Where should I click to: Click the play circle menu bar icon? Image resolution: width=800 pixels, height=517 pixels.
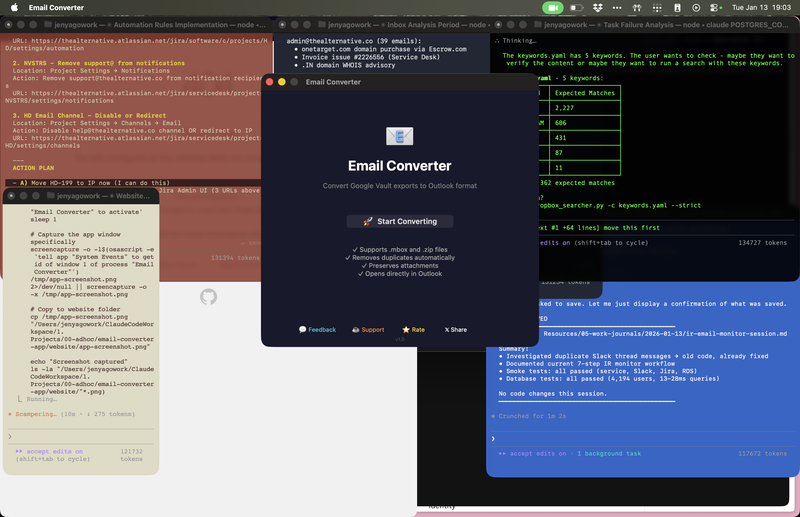696,8
